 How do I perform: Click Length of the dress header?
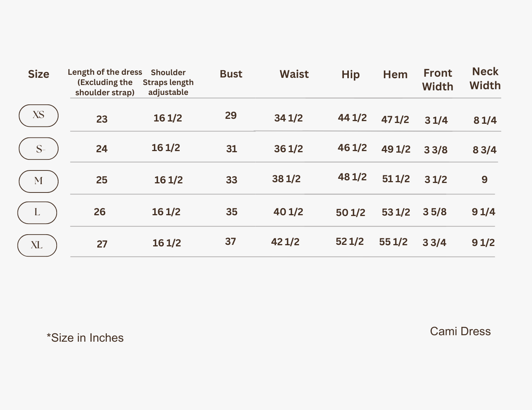point(105,82)
